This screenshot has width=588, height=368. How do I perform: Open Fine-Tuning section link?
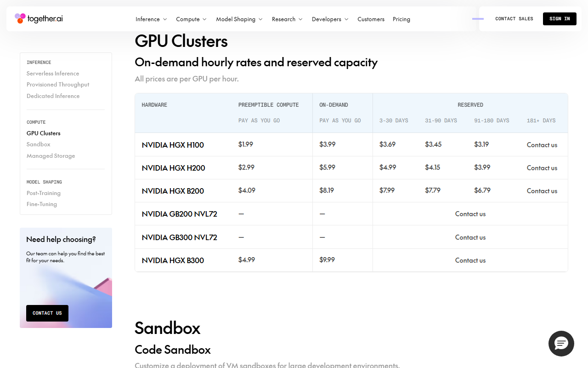[x=42, y=204]
